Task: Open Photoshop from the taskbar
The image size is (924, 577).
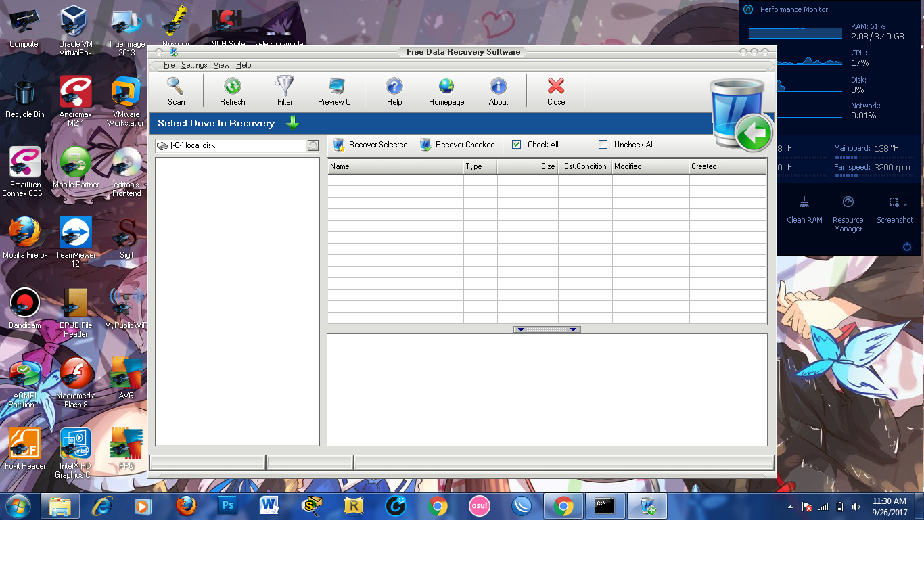Action: (x=227, y=506)
